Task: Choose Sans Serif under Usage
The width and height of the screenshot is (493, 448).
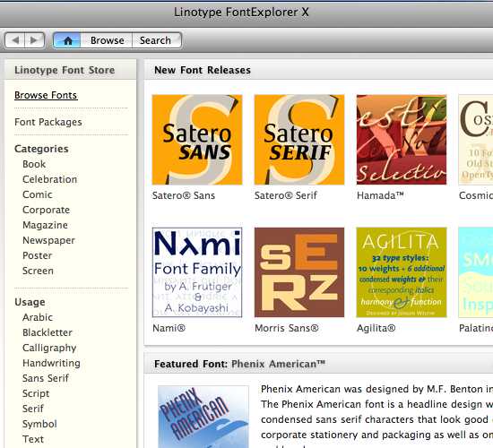Action: pyautogui.click(x=46, y=378)
